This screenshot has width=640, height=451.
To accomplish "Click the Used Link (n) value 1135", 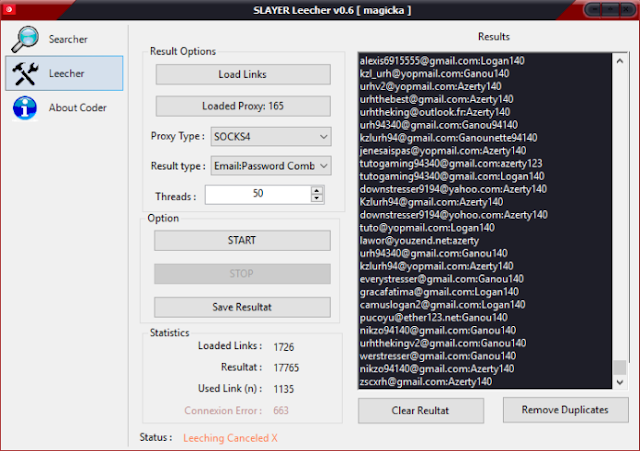I will tap(284, 389).
